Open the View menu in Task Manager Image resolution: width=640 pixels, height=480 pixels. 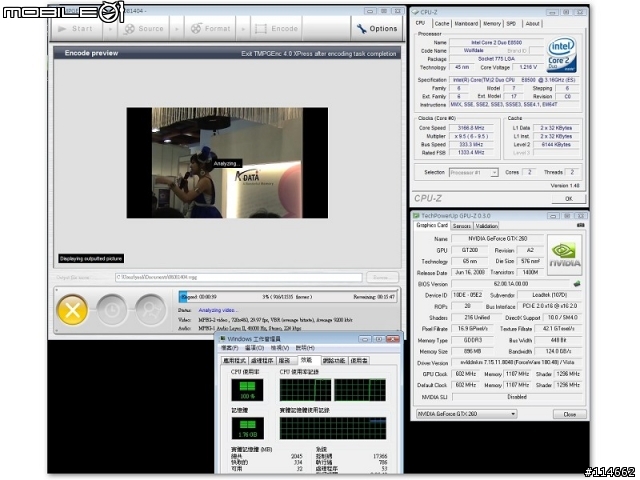tap(280, 348)
